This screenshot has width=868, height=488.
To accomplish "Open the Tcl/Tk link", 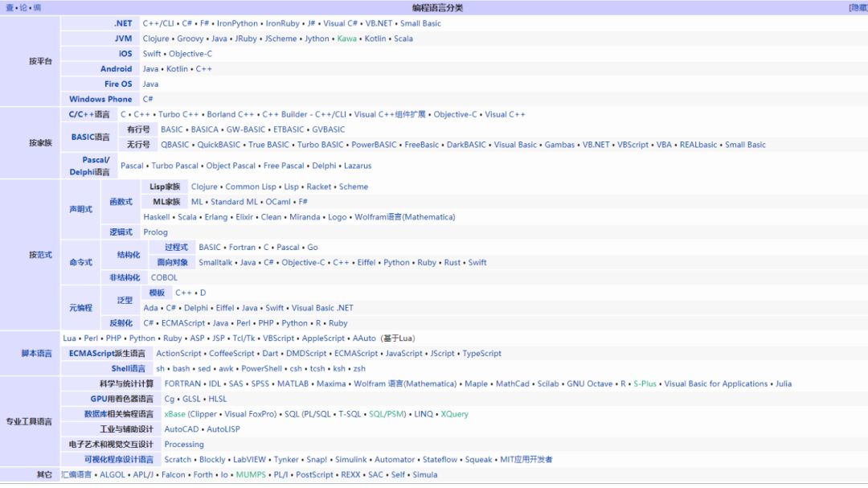I will pos(244,338).
